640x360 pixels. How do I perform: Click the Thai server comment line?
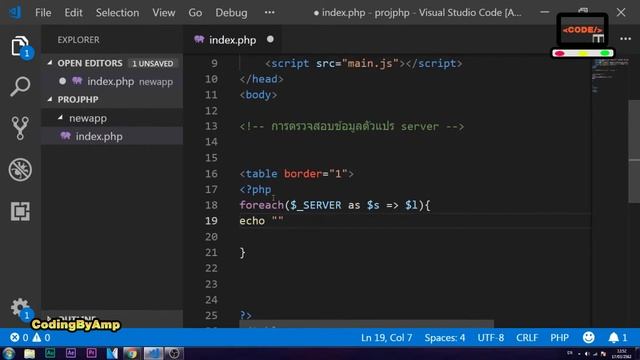tap(351, 127)
